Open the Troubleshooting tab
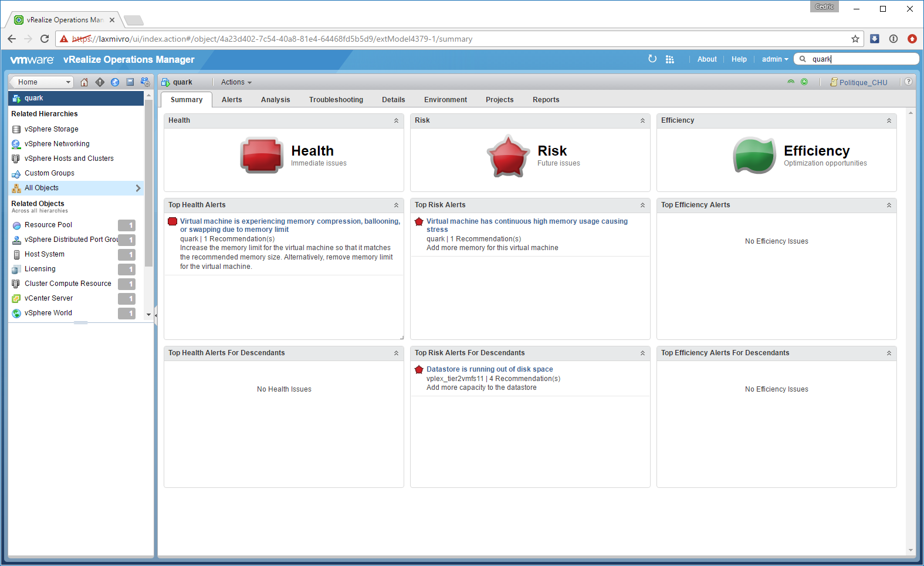 click(336, 100)
